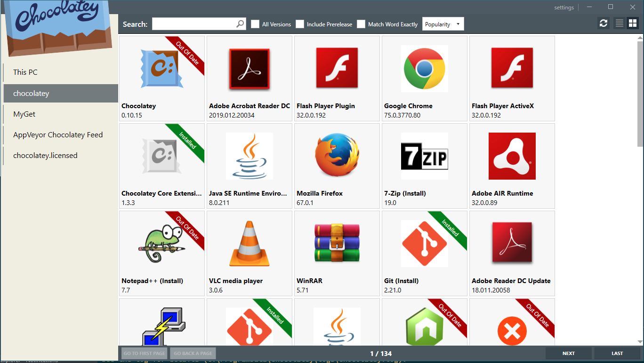Click the Java SE Runtime Environment title

pyautogui.click(x=248, y=193)
